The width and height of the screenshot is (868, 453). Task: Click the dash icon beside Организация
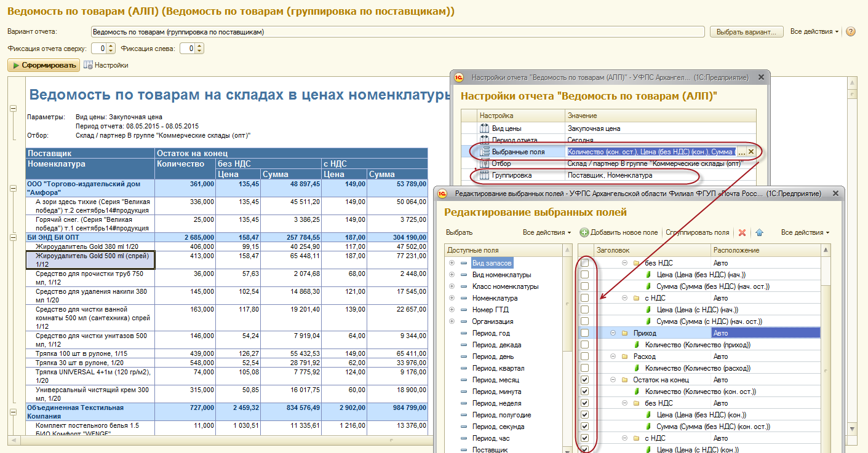click(464, 321)
